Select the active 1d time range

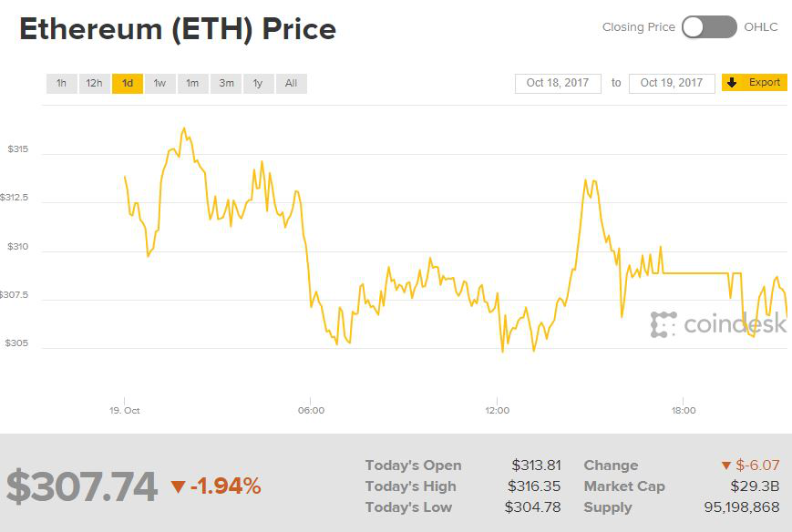[128, 84]
